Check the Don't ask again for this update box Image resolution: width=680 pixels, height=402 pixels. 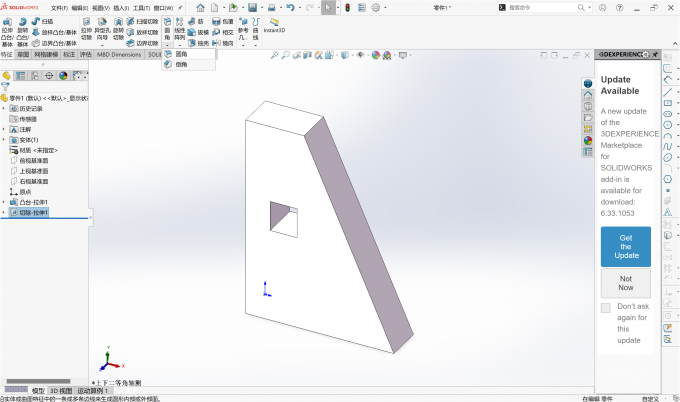point(605,307)
